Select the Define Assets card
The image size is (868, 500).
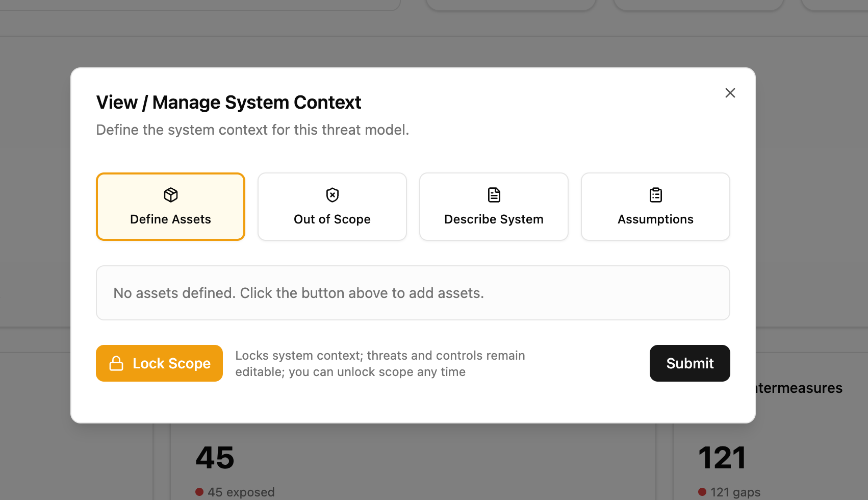(170, 206)
